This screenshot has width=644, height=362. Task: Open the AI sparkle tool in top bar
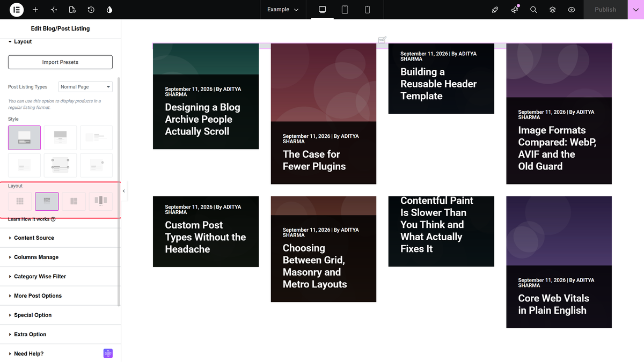coord(54,10)
